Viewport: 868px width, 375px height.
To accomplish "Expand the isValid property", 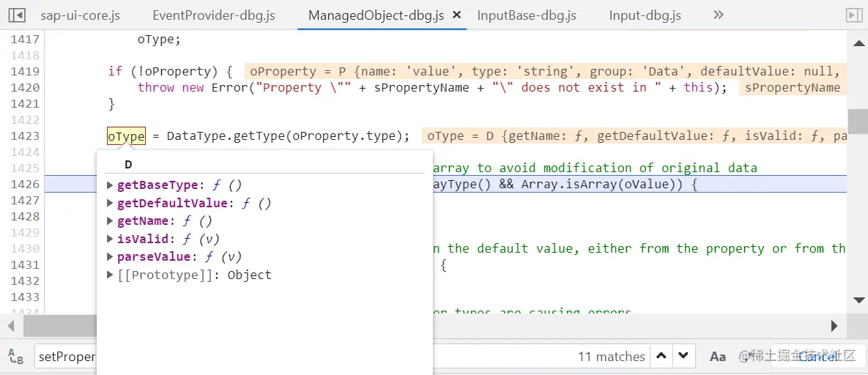I will [111, 240].
